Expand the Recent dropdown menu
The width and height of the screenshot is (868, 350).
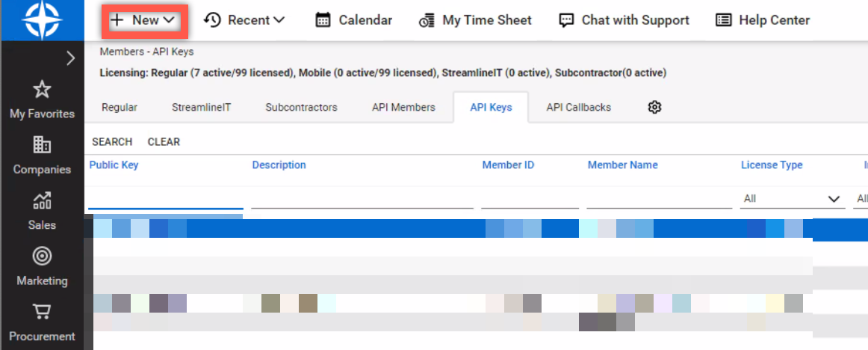coord(244,20)
